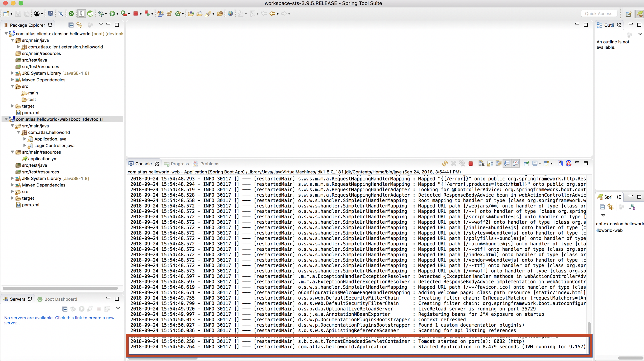Viewport: 644px width, 361px height.
Task: Click the ANSI console red A icon
Action: [569, 163]
